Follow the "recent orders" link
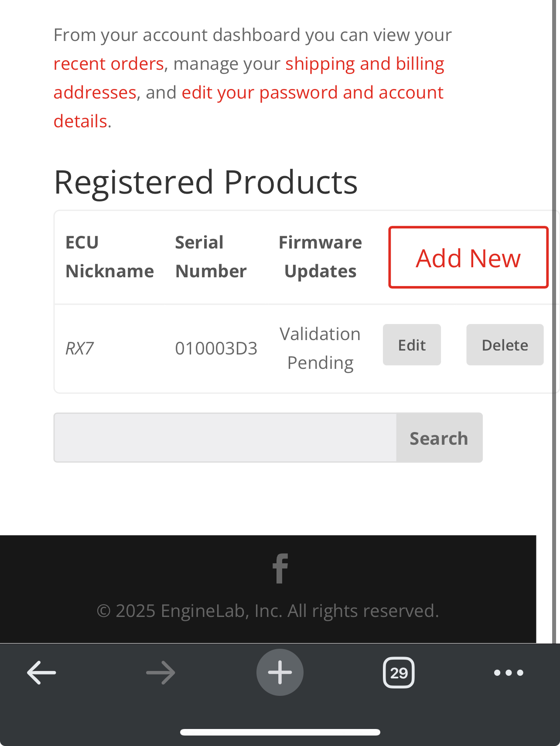 [x=109, y=64]
